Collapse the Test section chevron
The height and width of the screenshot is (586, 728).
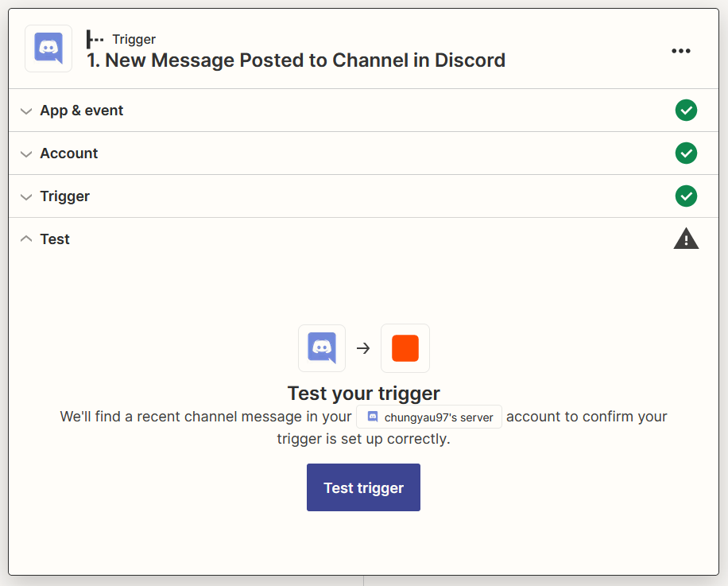(26, 239)
